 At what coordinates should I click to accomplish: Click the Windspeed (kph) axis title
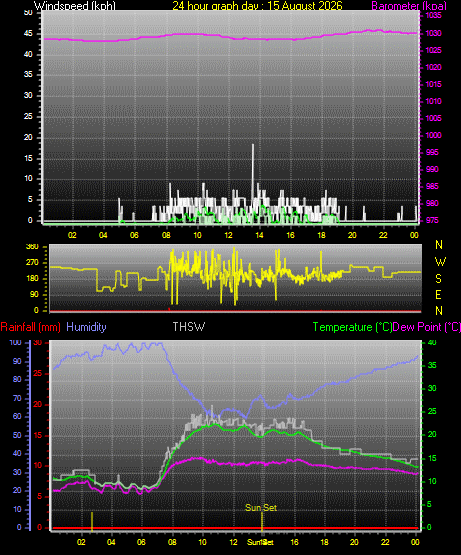(x=75, y=6)
